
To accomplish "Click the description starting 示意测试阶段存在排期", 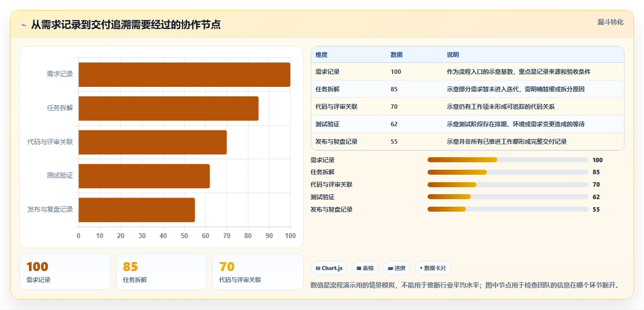I will [516, 124].
